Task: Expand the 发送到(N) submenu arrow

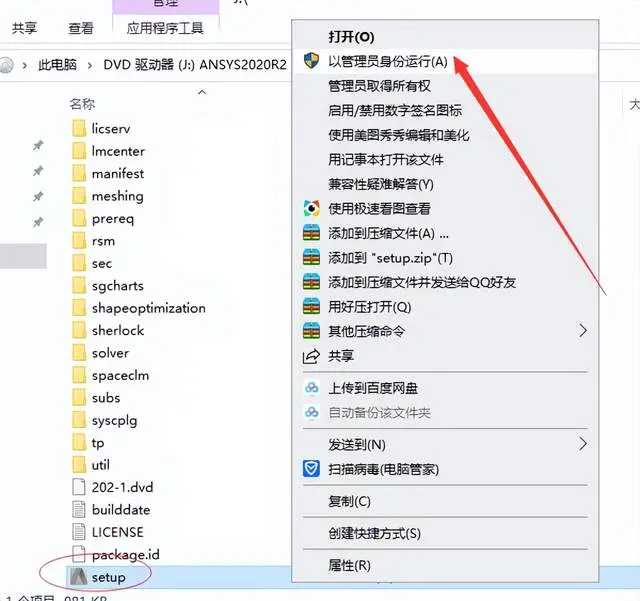Action: point(583,444)
